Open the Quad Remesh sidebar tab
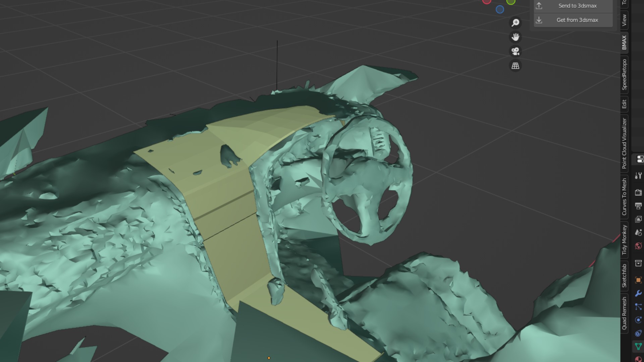Viewport: 644px width, 362px height. coord(624,313)
